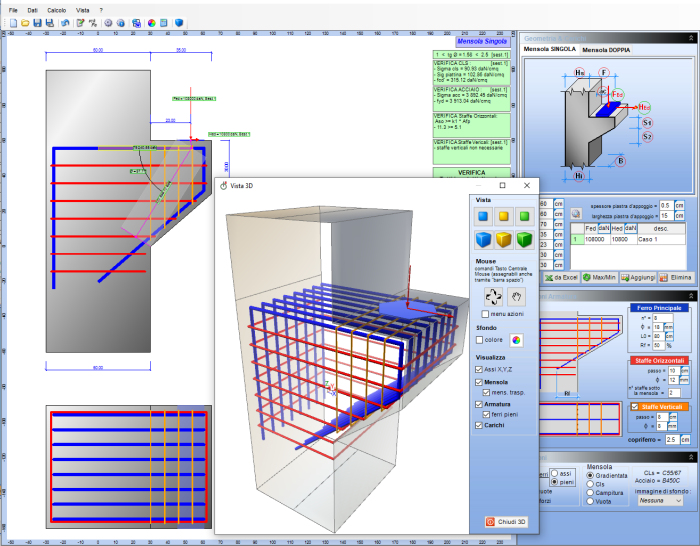The height and width of the screenshot is (546, 700).
Task: Click the globe icon beside the support plate fields
Action: [576, 214]
